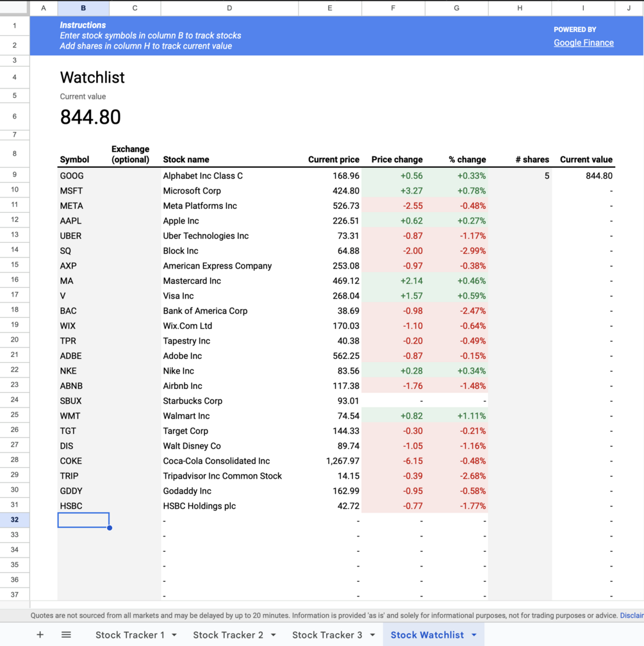Click the selected empty cell B32
This screenshot has height=646, width=644.
tap(83, 520)
